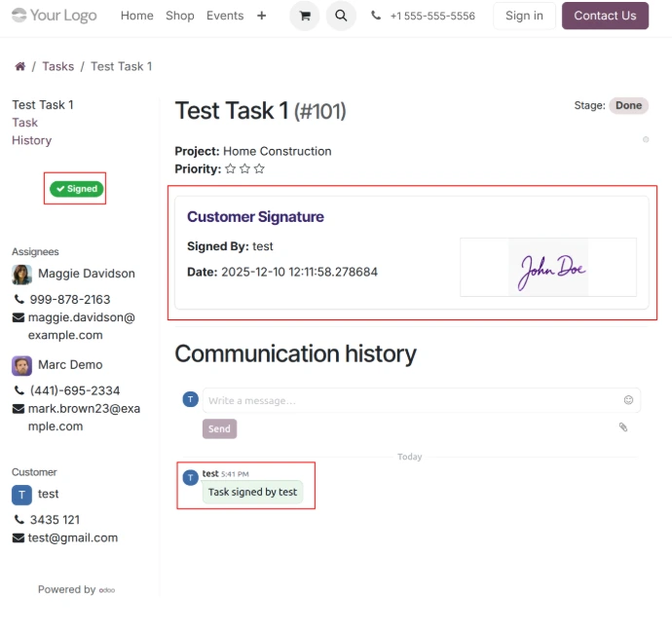Focus the Write a message field
This screenshot has height=629, width=672.
coord(409,400)
